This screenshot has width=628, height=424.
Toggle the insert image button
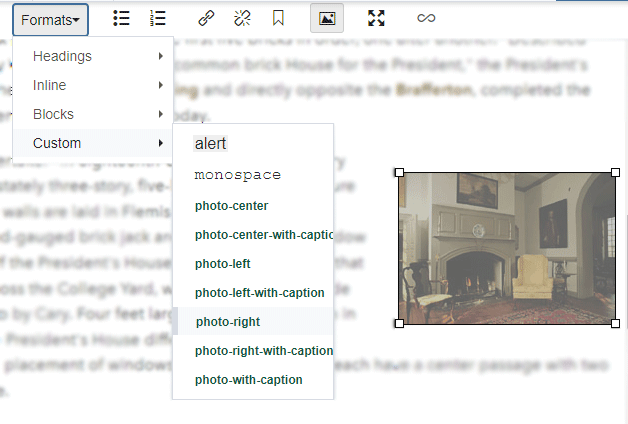[327, 18]
